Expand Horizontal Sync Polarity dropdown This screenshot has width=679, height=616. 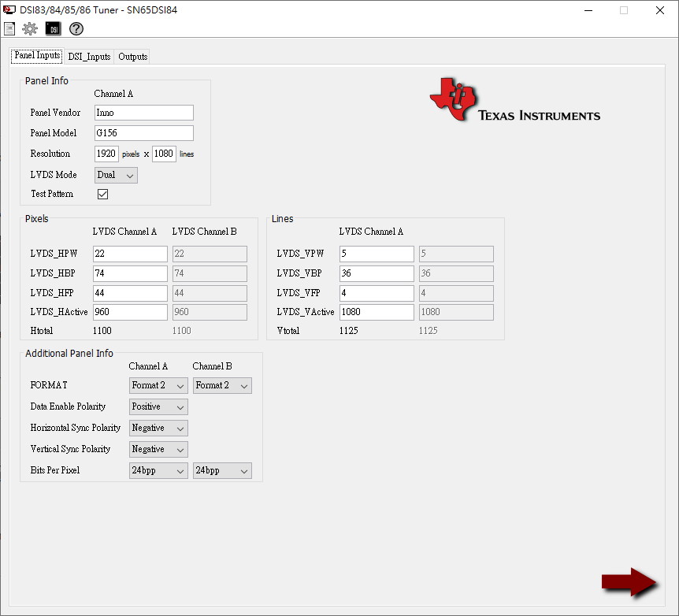[158, 428]
